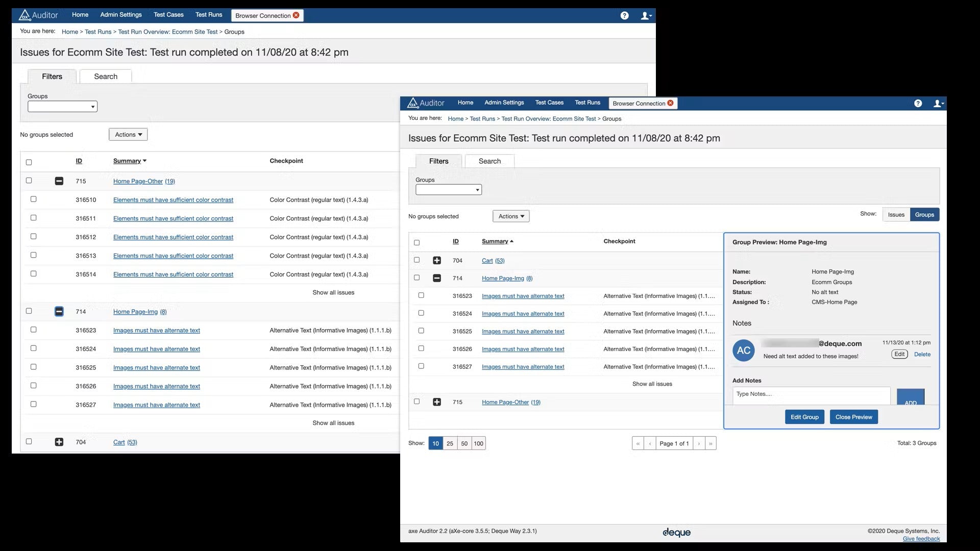The height and width of the screenshot is (551, 980).
Task: Click the Type Notes input field
Action: (811, 395)
